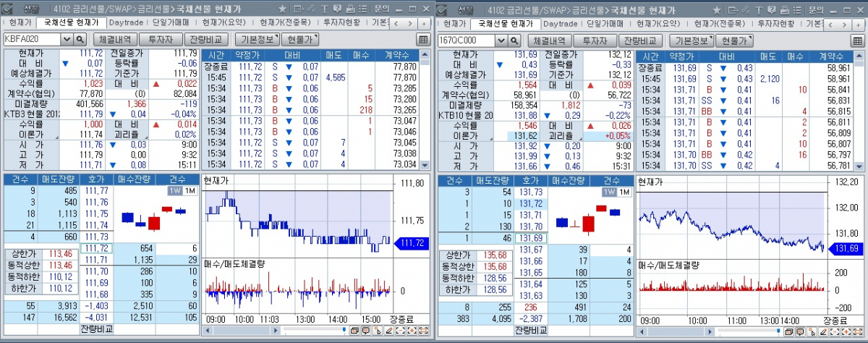Click 문의 button in right window title bar

click(816, 10)
